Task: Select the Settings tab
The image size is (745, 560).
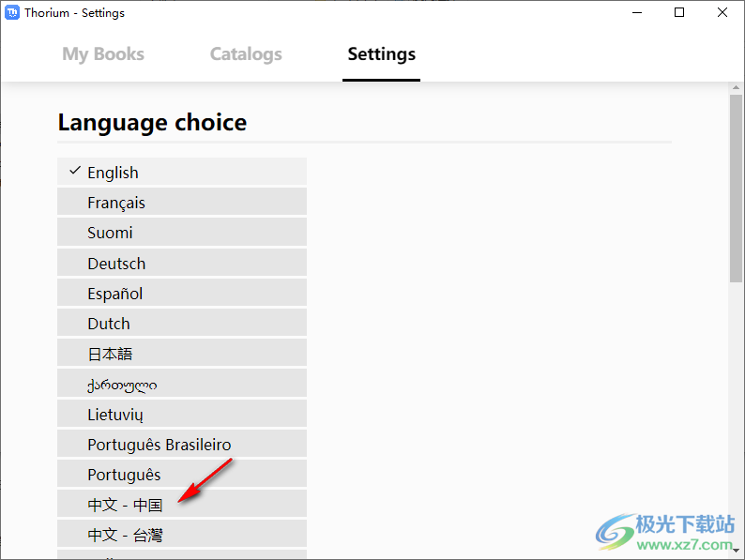Action: pos(382,54)
